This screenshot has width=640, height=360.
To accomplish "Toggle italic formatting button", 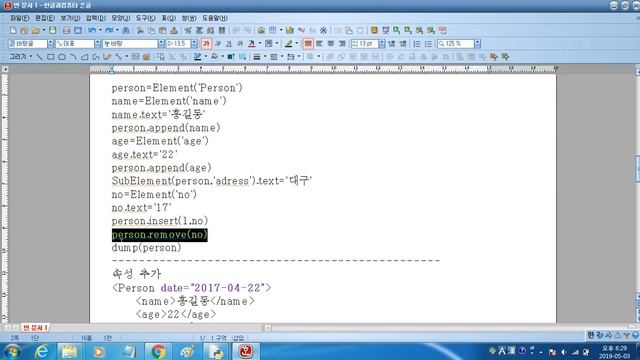I will (218, 44).
